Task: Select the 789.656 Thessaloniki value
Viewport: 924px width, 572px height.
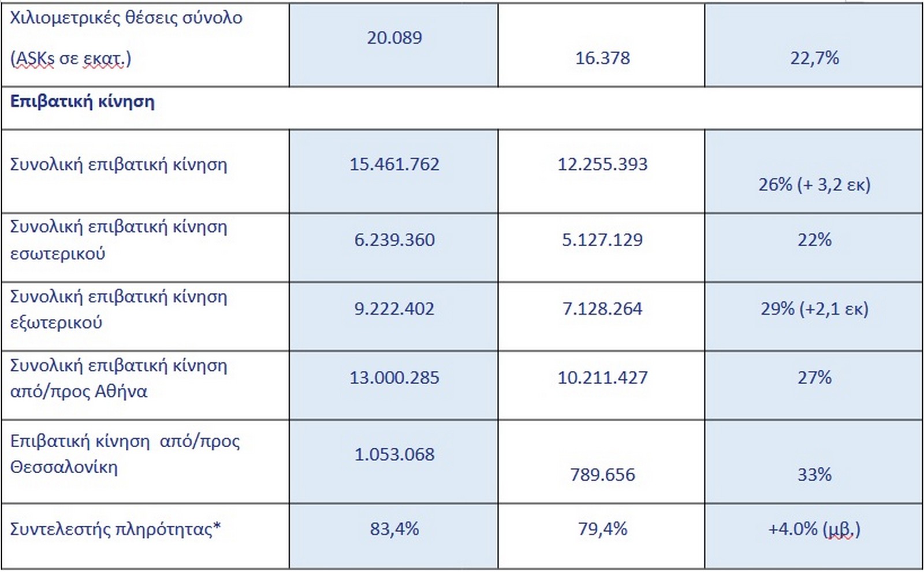Action: pos(602,475)
